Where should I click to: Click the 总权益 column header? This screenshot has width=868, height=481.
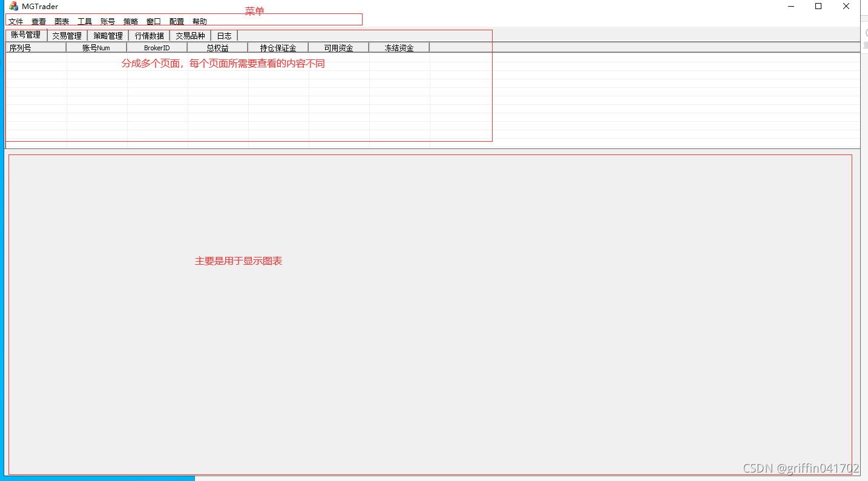217,48
